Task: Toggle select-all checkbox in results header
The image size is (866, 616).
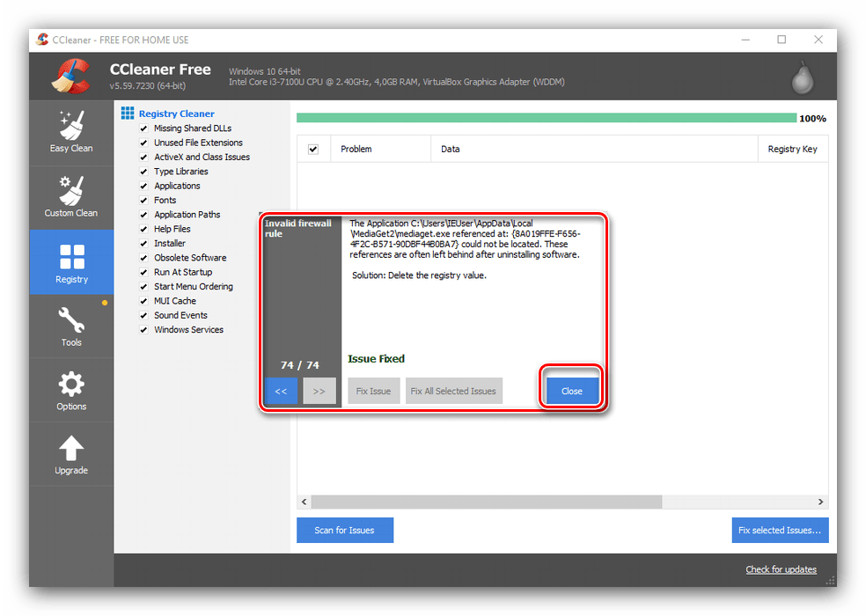Action: pos(312,150)
